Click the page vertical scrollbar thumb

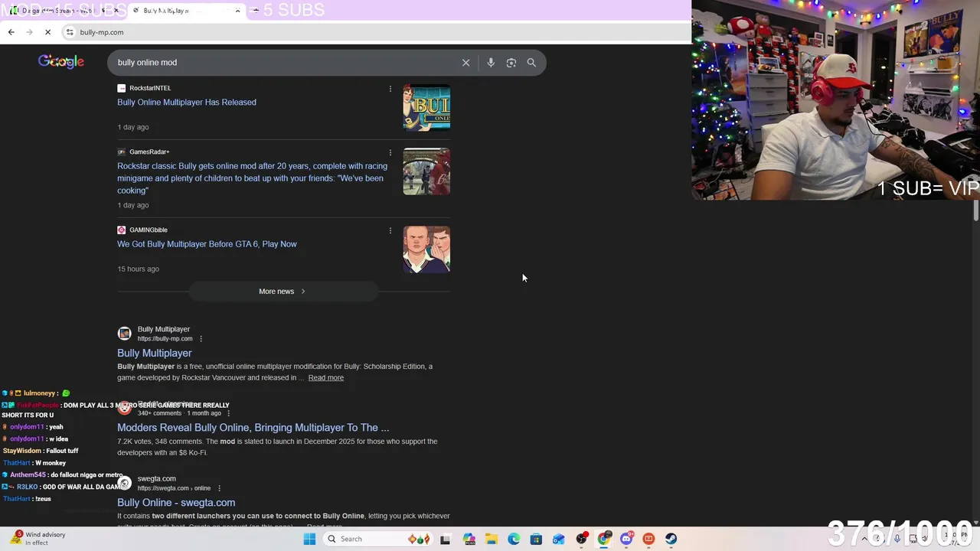coord(976,210)
